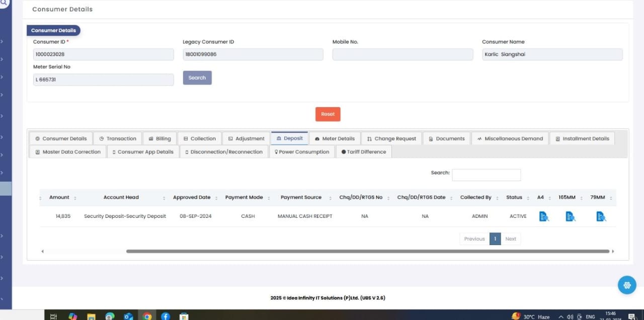Switch to the Documents tab
This screenshot has width=644, height=320.
tap(446, 138)
